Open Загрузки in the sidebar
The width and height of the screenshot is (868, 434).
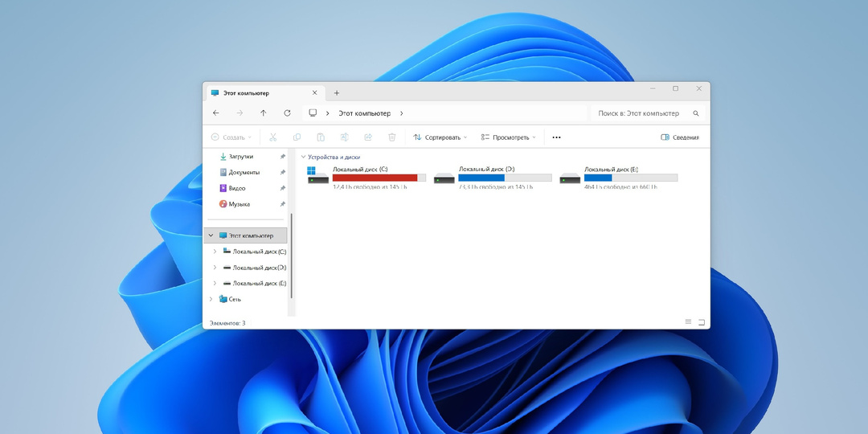click(x=240, y=157)
